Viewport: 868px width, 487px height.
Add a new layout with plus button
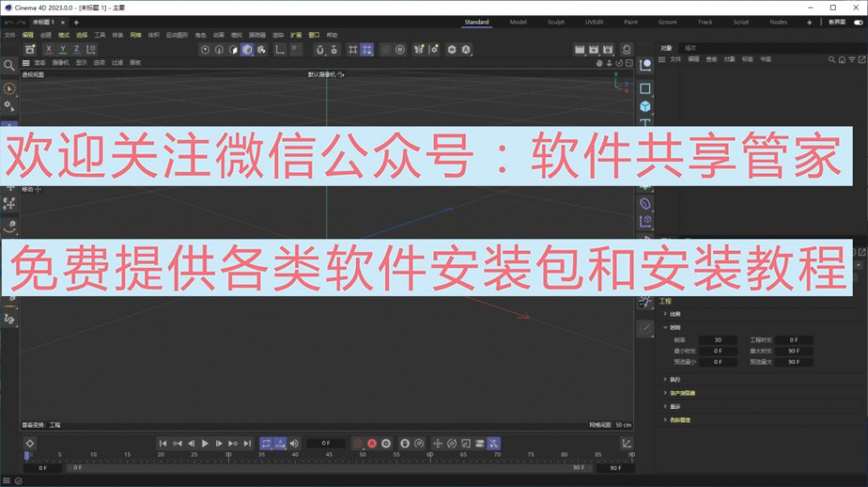point(810,22)
